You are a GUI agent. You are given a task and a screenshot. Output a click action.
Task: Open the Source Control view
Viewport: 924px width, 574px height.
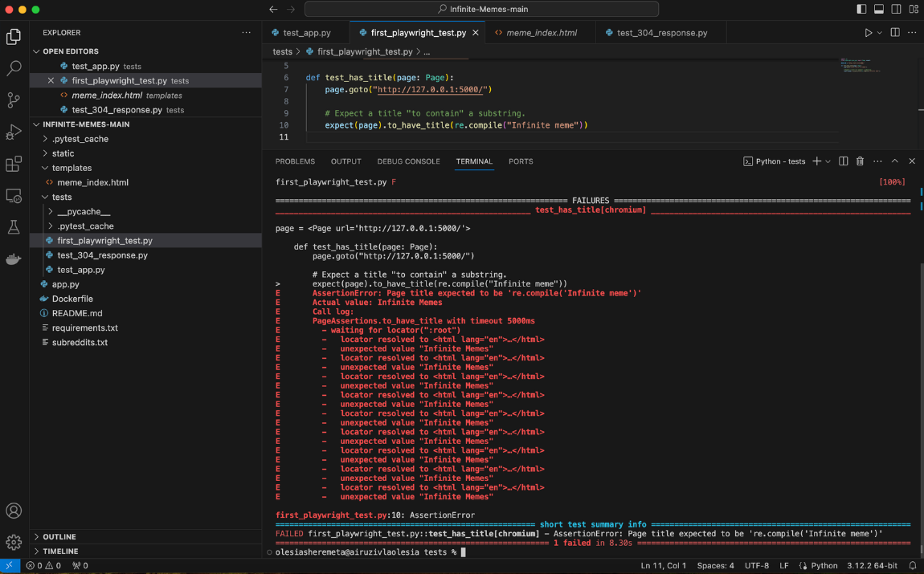coord(13,100)
